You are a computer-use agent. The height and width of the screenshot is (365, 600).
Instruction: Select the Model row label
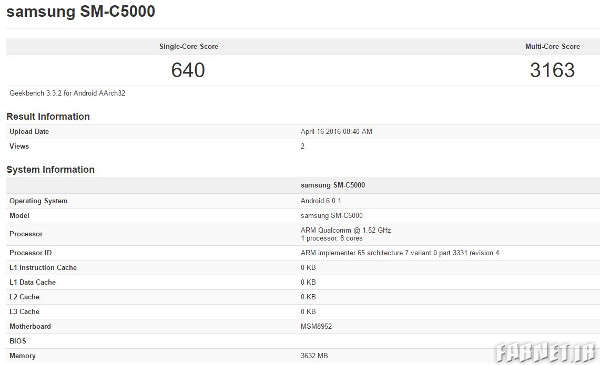tap(19, 215)
